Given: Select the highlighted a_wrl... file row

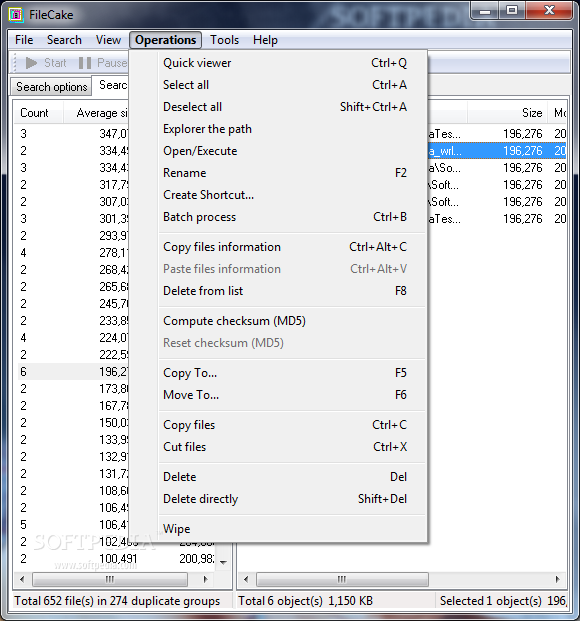Looking at the screenshot, I should pyautogui.click(x=497, y=151).
